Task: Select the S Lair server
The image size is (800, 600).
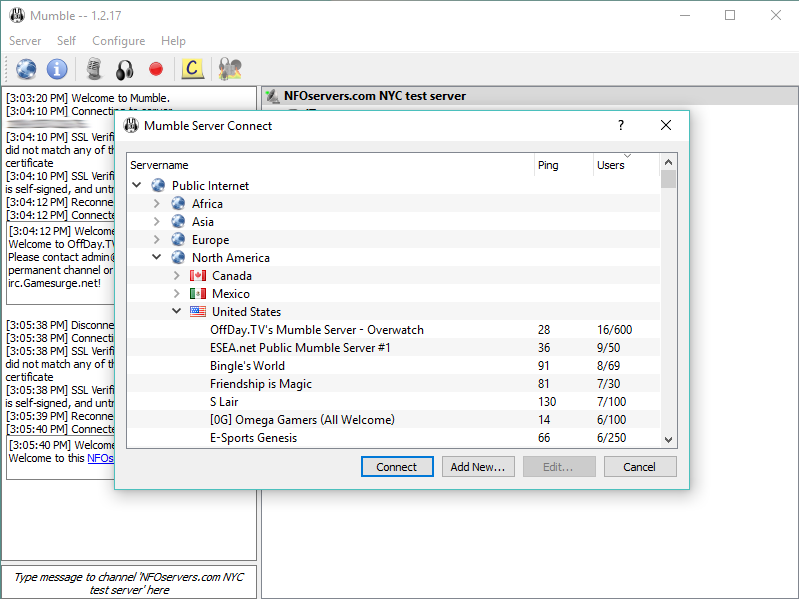Action: 224,402
